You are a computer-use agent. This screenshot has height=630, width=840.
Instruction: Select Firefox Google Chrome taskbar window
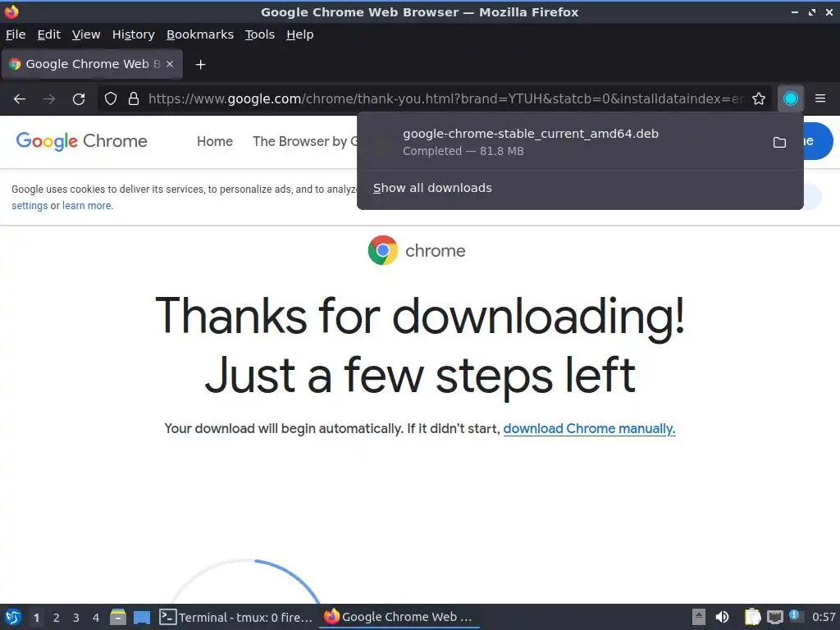coord(399,617)
